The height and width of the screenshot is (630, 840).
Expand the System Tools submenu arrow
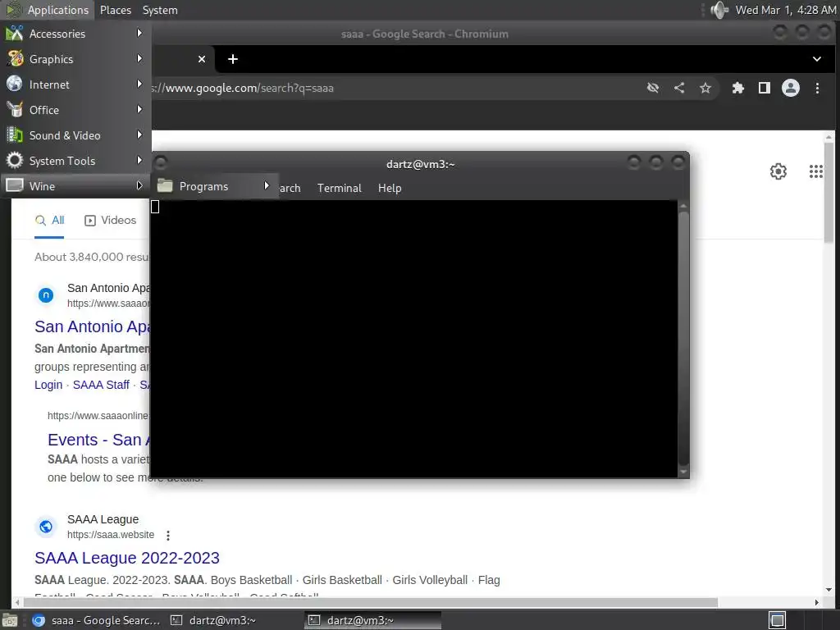tap(139, 160)
